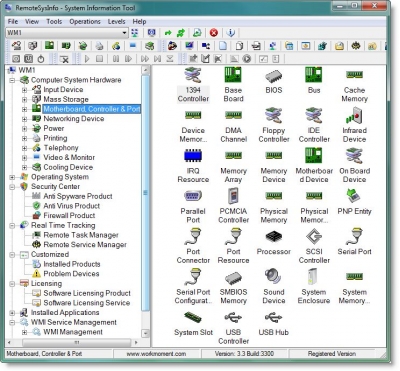Open the View menu
Image resolution: width=400 pixels, height=371 pixels.
pyautogui.click(x=32, y=21)
